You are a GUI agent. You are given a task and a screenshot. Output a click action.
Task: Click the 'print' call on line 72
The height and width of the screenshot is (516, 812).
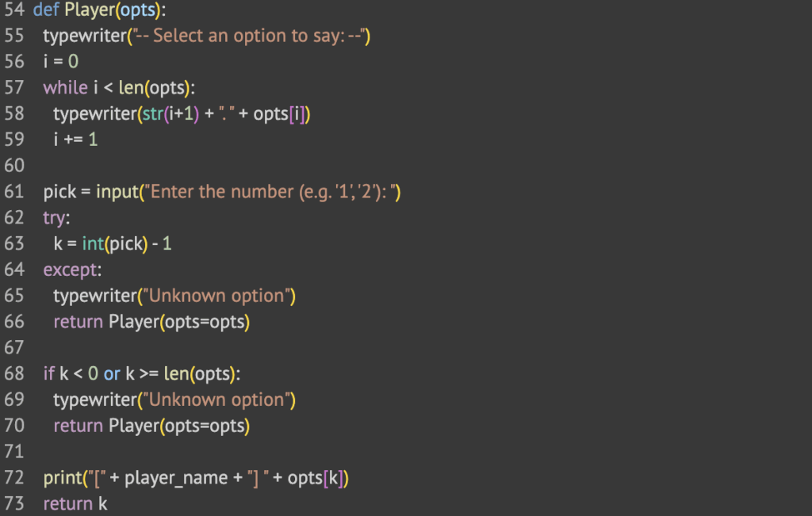point(63,478)
